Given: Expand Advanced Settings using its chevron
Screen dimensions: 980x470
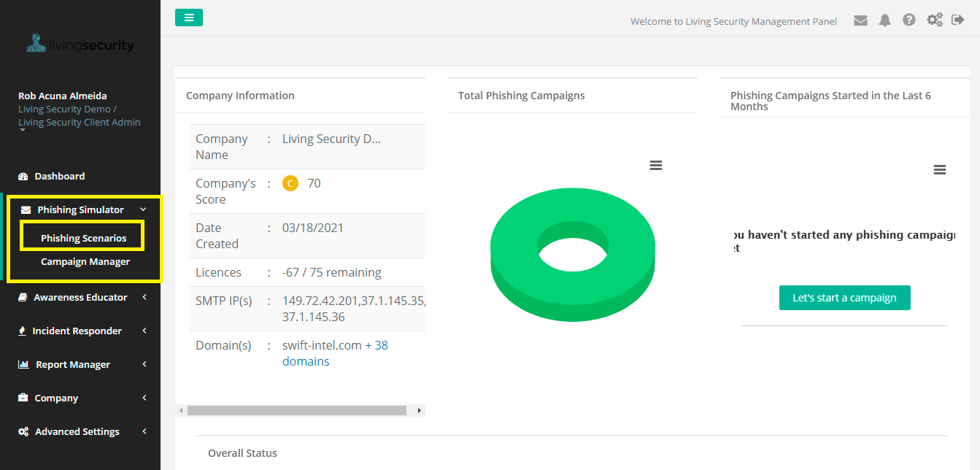Looking at the screenshot, I should tap(144, 431).
